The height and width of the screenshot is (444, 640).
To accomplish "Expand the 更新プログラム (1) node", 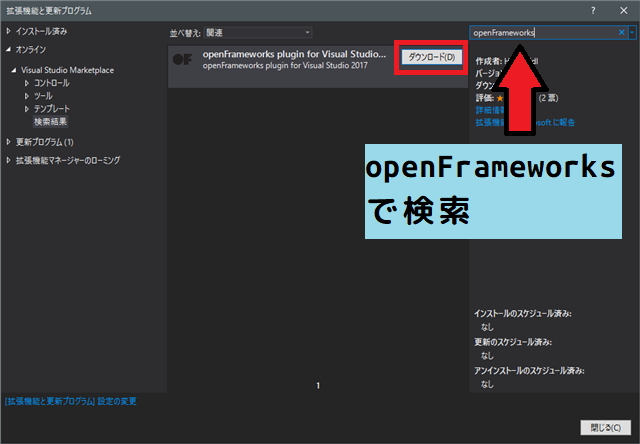I will 8,142.
